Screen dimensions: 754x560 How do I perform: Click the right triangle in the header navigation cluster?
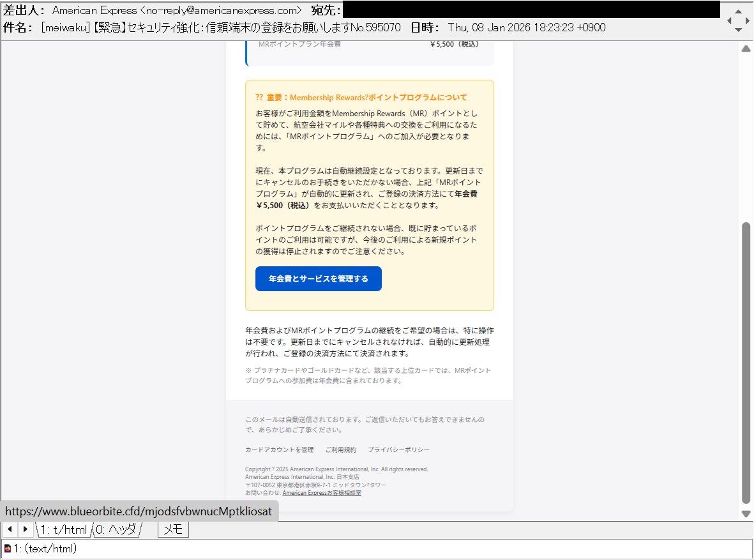tap(747, 20)
